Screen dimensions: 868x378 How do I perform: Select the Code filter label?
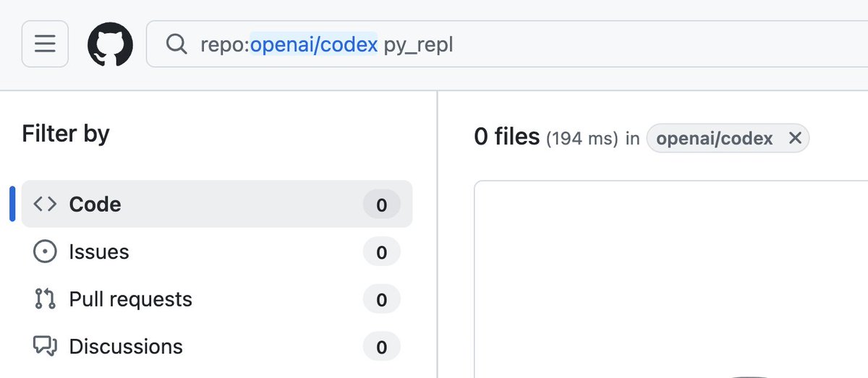coord(95,205)
